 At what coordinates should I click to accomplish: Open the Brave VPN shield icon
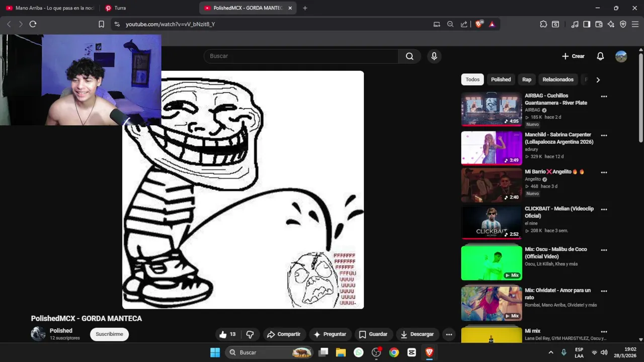623,24
